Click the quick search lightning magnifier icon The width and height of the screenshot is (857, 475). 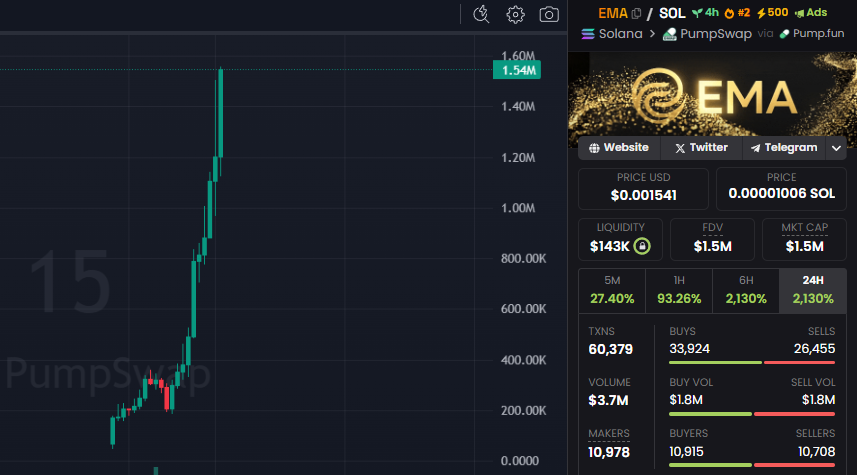481,14
